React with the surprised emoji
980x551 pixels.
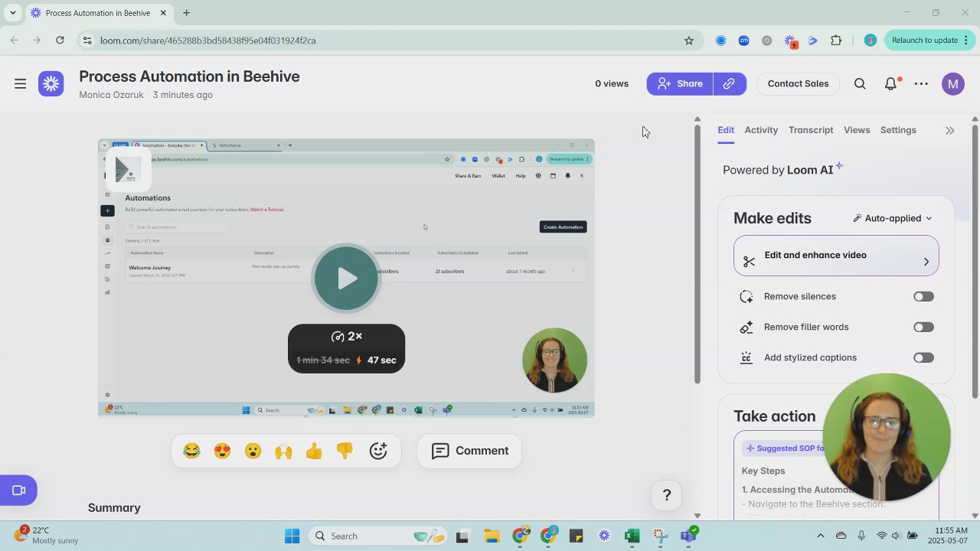pyautogui.click(x=253, y=451)
